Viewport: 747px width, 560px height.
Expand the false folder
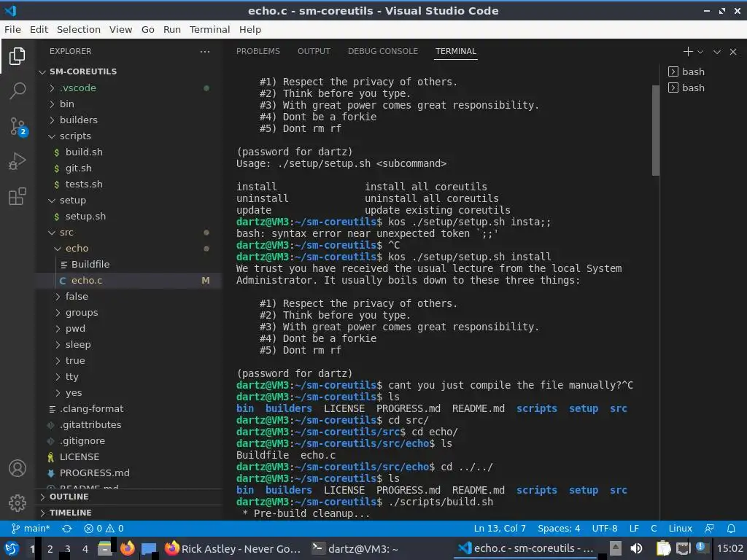(128, 297)
